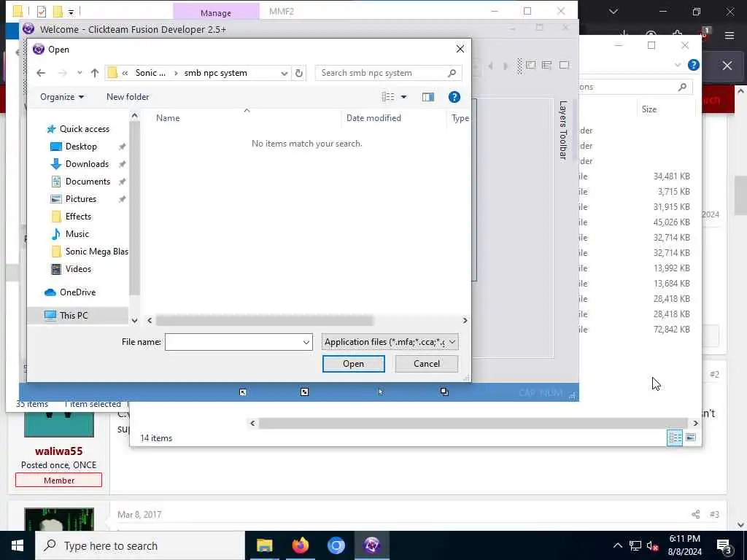
Task: Open File Explorer from the taskbar
Action: [x=264, y=545]
